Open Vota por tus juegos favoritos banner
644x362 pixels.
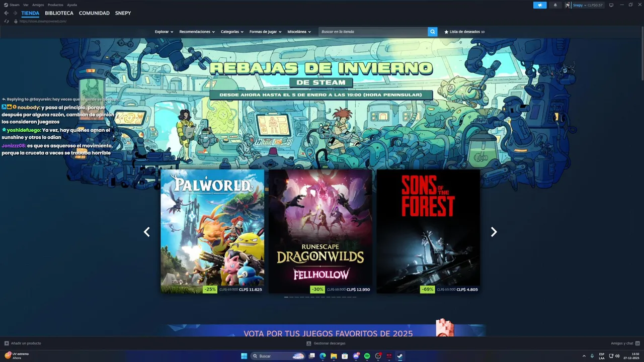322,330
